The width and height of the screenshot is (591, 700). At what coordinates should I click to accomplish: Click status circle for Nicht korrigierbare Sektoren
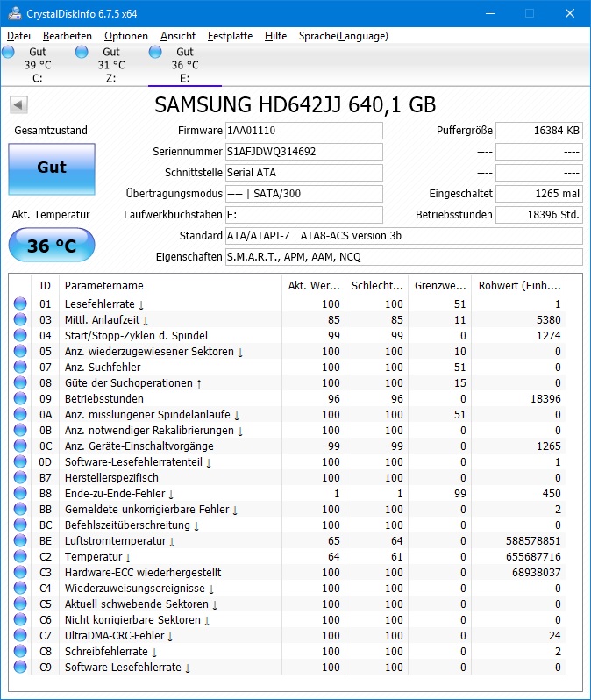[x=20, y=619]
